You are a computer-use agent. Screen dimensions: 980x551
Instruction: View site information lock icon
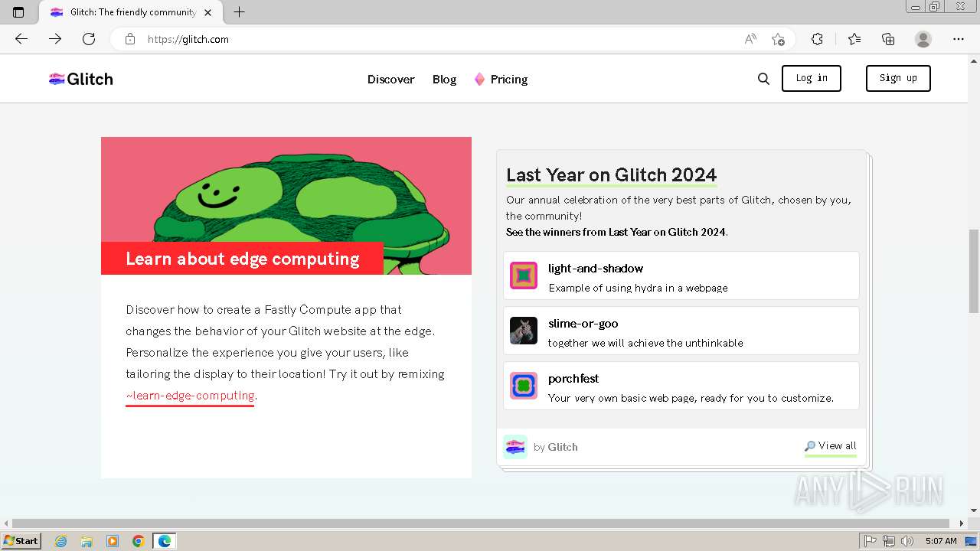[x=130, y=39]
